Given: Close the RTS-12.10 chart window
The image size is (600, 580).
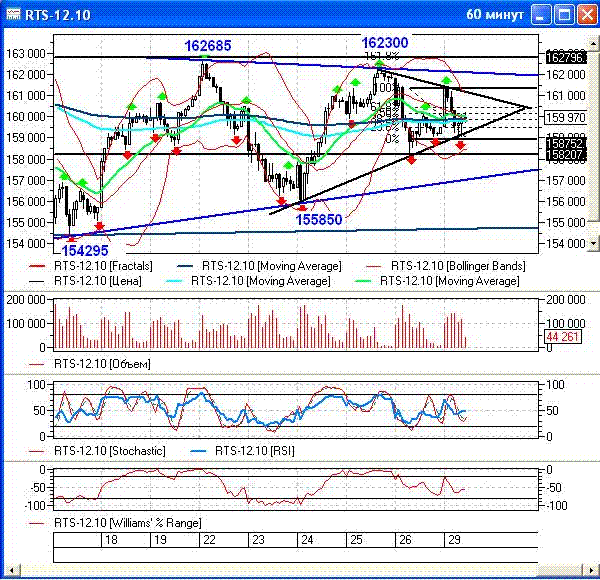Looking at the screenshot, I should pos(587,16).
